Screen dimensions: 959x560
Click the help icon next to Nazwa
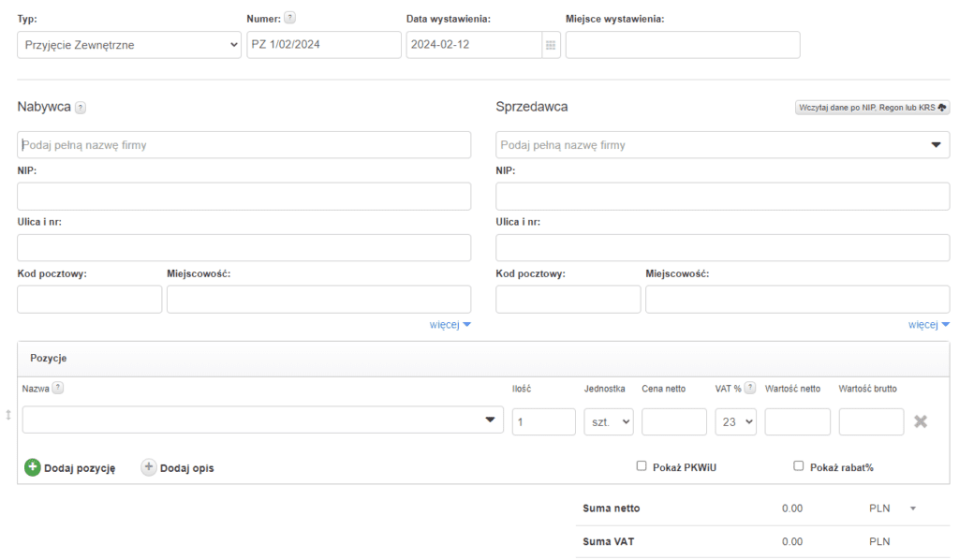[x=58, y=389]
